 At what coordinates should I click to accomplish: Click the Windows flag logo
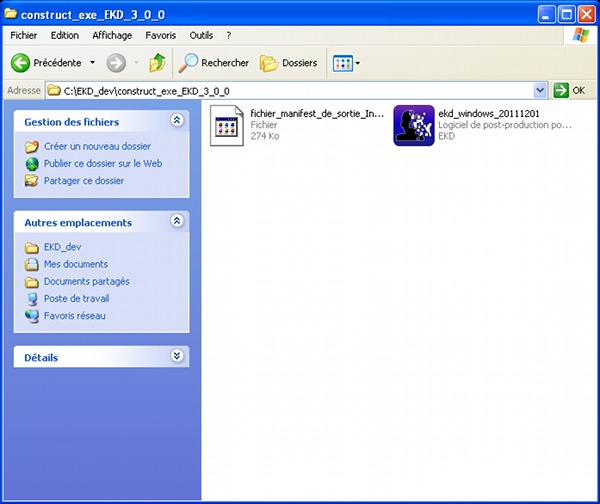tap(581, 35)
